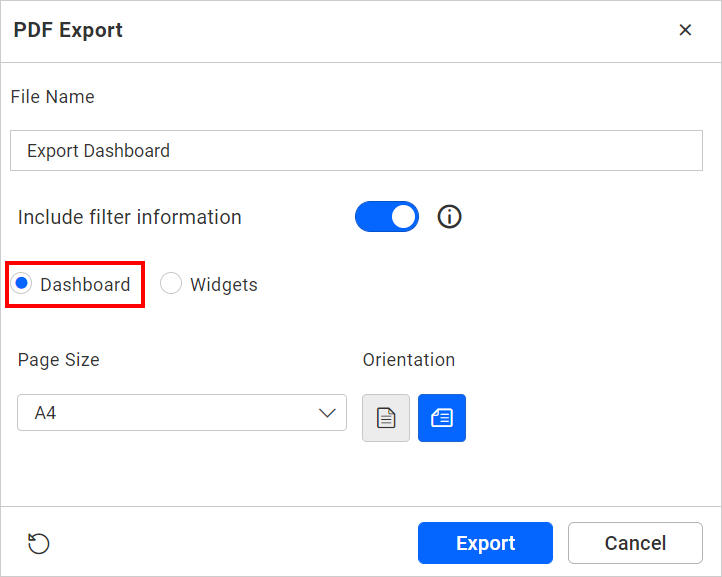Click the Include filter information label
The image size is (722, 577).
tap(129, 217)
